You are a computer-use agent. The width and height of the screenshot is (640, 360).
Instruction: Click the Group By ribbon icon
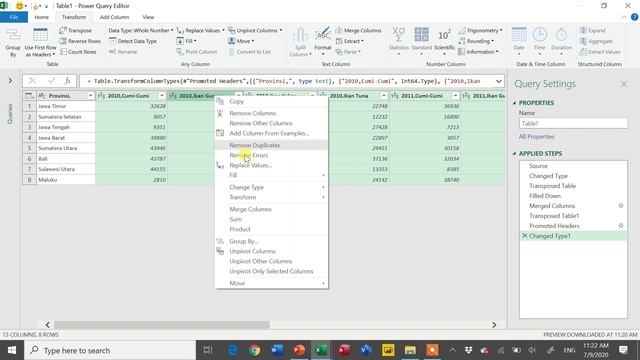click(x=13, y=42)
